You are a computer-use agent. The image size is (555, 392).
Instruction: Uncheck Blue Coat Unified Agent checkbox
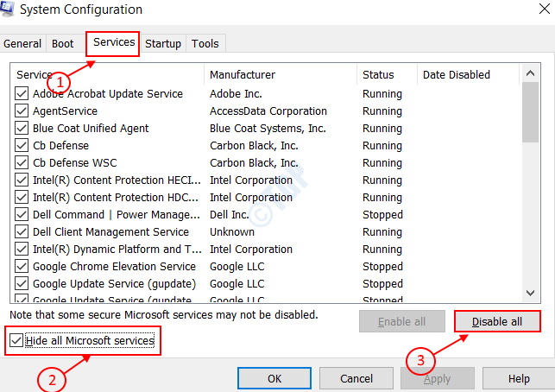22,128
